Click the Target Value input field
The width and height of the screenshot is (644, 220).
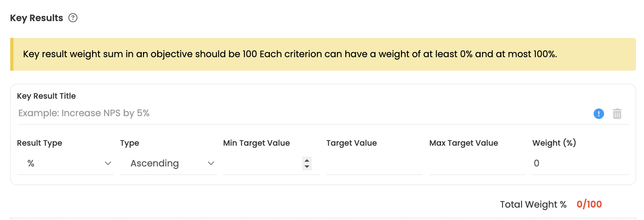[x=374, y=164]
